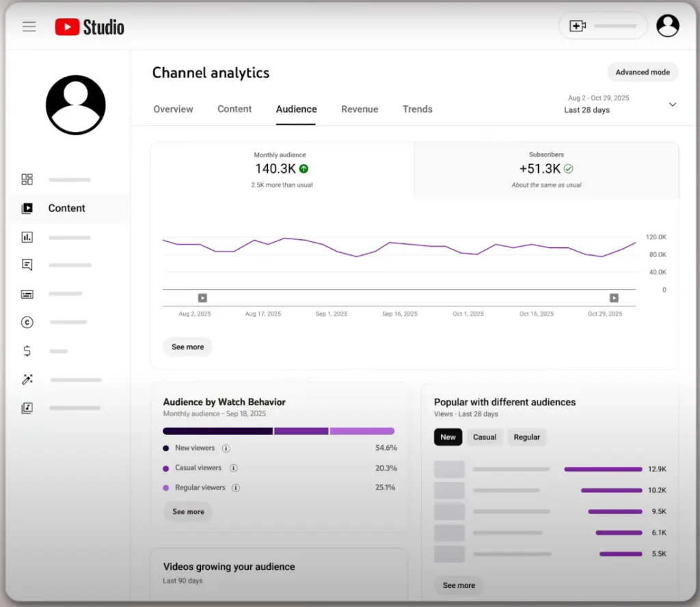Click See more under Audience by Watch Behavior

click(187, 511)
